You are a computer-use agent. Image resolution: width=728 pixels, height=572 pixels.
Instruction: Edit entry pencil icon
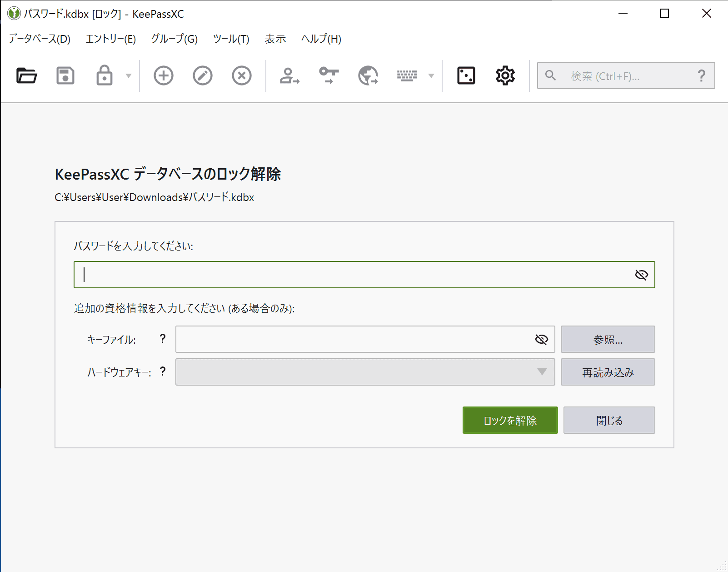203,75
